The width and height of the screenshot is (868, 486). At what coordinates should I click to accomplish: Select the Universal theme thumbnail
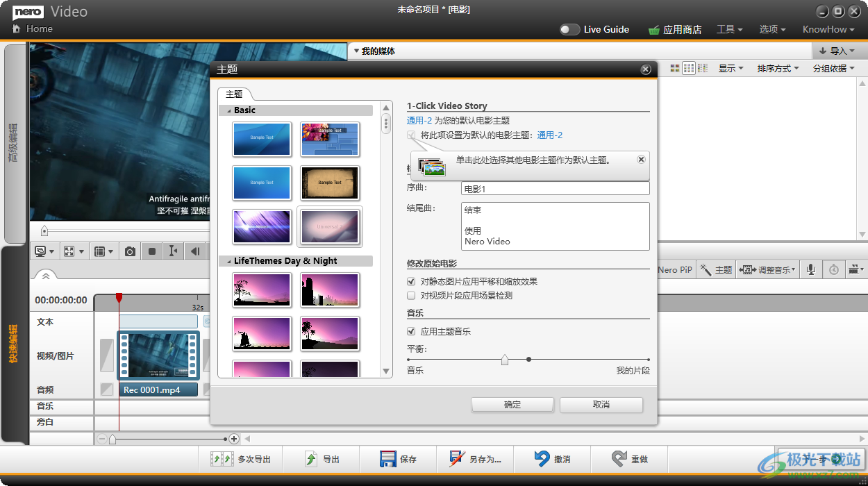(x=330, y=226)
